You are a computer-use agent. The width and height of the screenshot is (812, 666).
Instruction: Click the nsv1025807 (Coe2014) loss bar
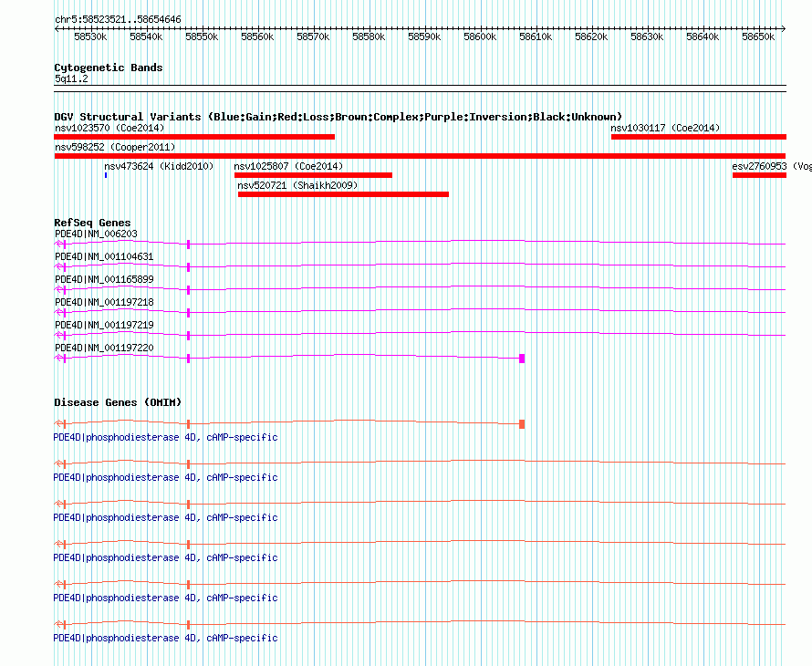pos(313,175)
